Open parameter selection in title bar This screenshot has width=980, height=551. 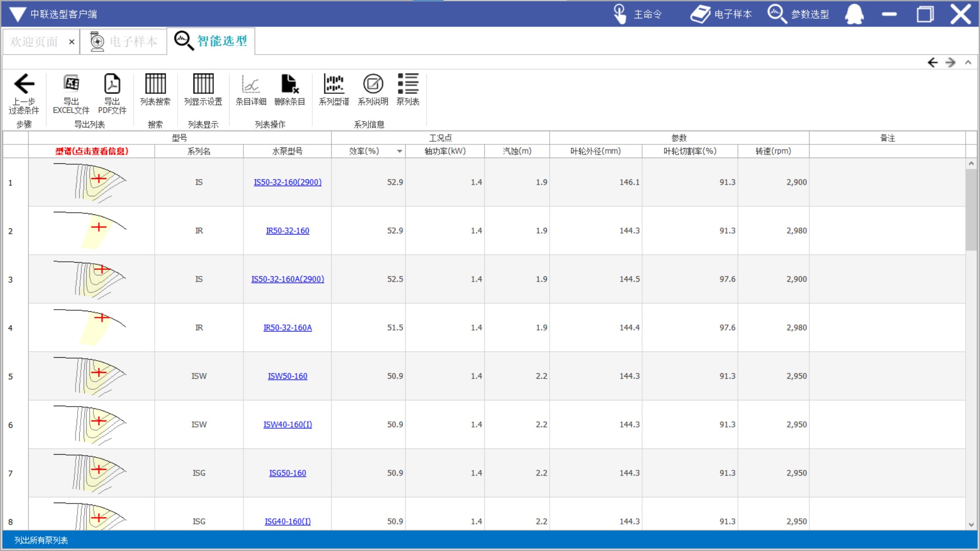(x=799, y=14)
